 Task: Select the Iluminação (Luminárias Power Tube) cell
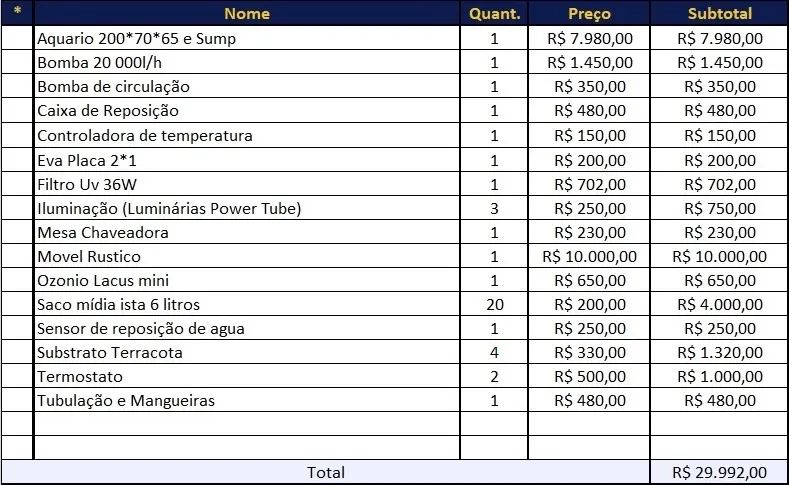coord(247,208)
